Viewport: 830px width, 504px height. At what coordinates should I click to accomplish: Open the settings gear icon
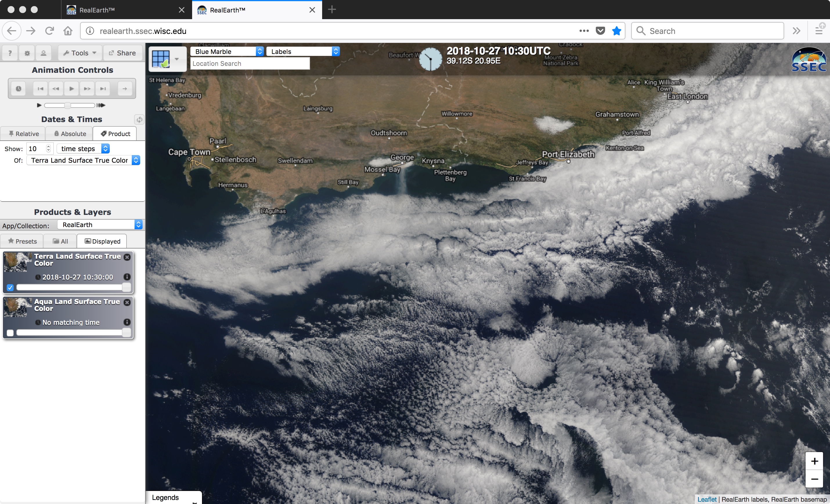pyautogui.click(x=27, y=53)
